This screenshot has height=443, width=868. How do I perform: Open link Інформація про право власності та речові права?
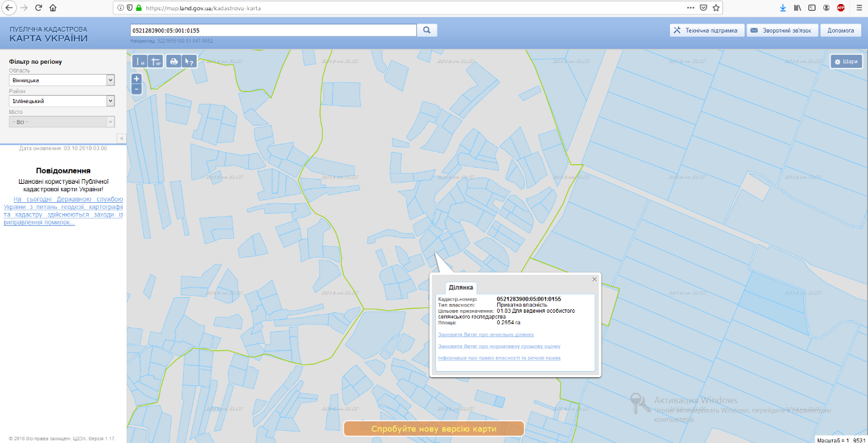[x=499, y=358]
